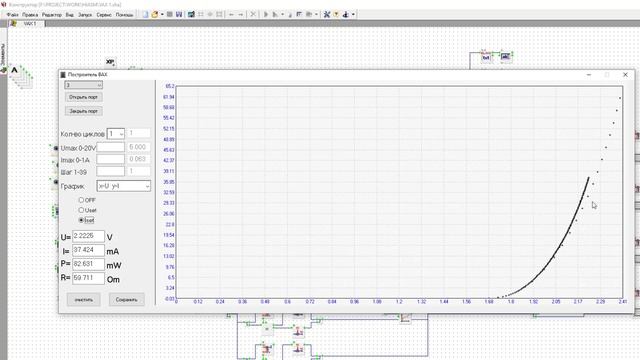
Task: Click the Открыть порт button
Action: [83, 97]
